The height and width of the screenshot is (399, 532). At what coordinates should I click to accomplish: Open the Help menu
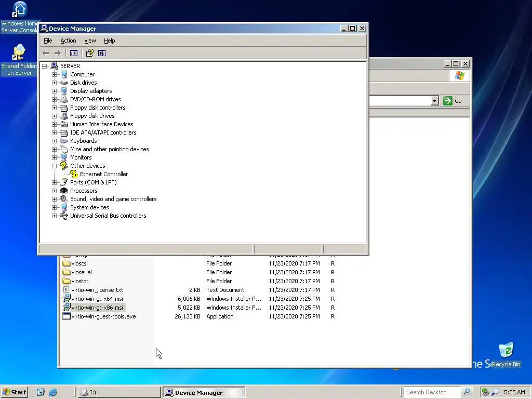(x=109, y=41)
